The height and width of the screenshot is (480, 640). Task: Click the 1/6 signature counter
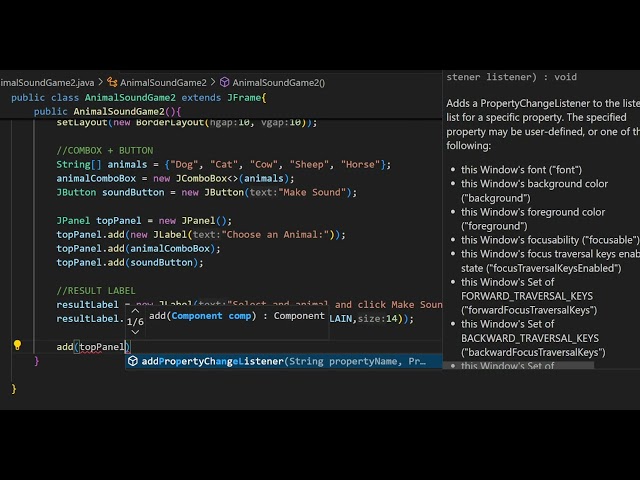[x=135, y=322]
